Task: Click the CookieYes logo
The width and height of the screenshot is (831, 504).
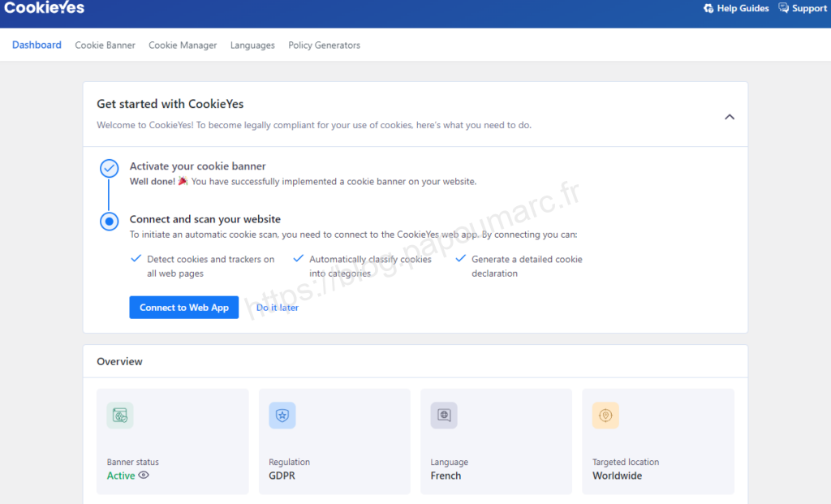Action: pyautogui.click(x=44, y=8)
